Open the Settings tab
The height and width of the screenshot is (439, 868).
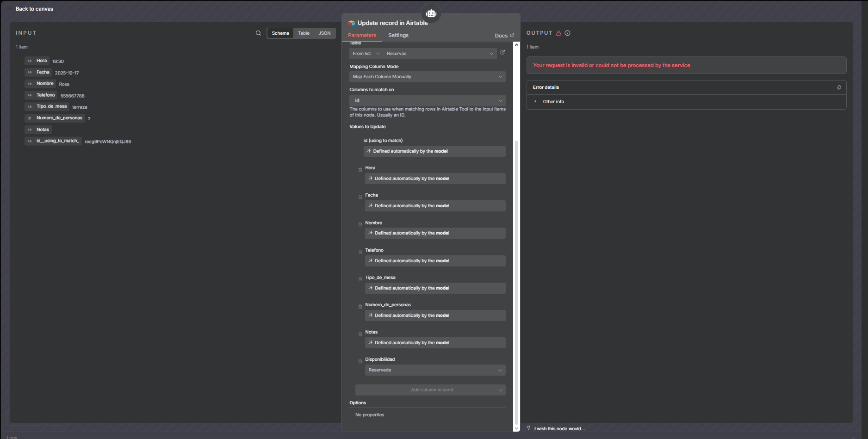(398, 36)
